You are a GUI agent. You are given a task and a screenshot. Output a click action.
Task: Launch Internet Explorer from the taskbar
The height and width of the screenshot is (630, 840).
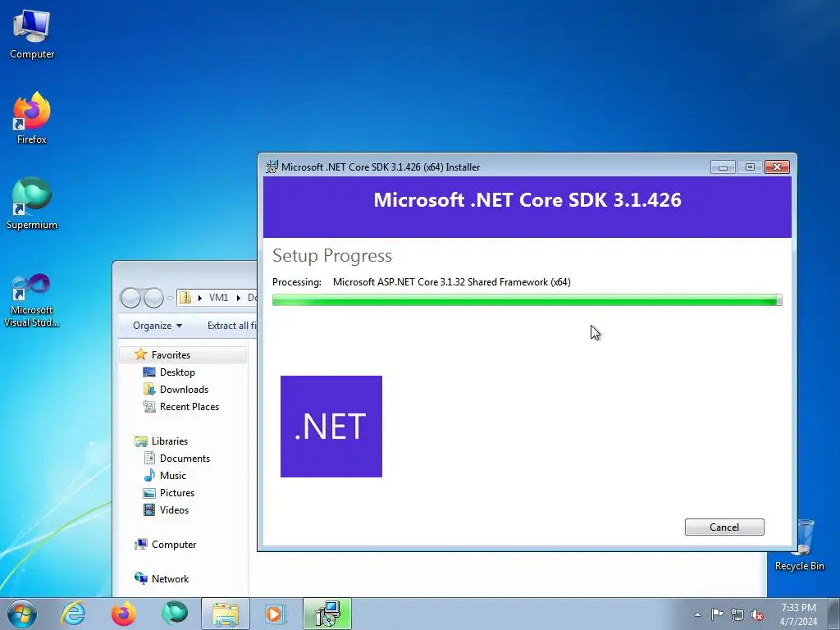(x=73, y=614)
